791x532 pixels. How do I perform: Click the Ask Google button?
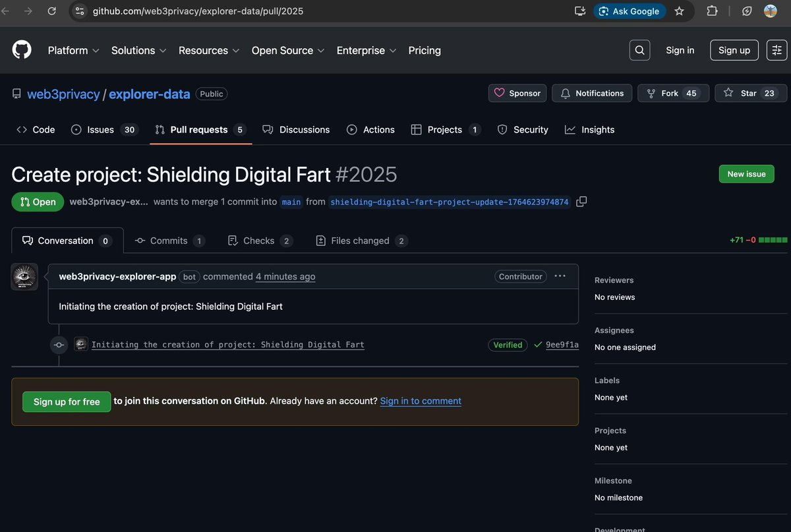pos(630,11)
